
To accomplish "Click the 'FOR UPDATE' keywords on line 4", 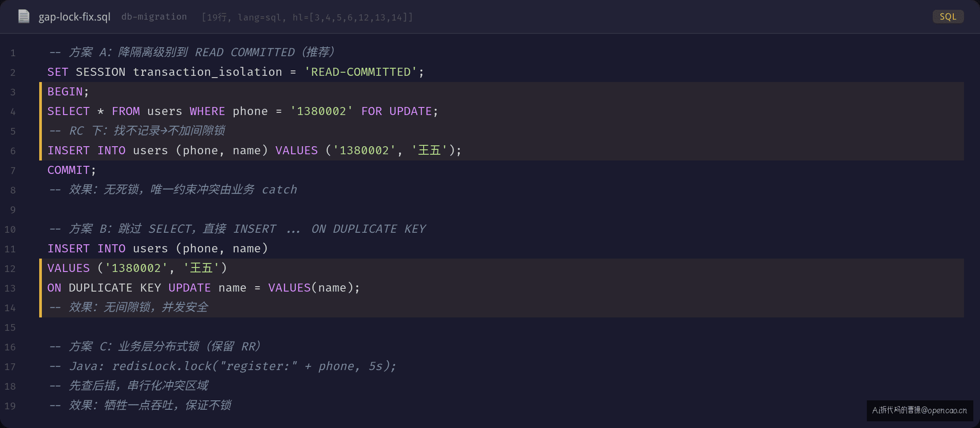I will tap(396, 111).
